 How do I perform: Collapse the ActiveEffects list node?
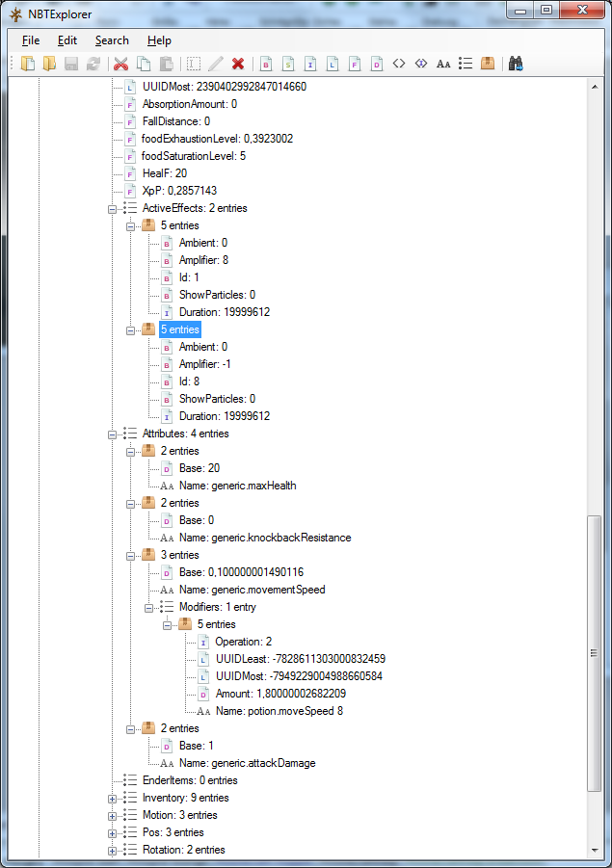(x=112, y=209)
